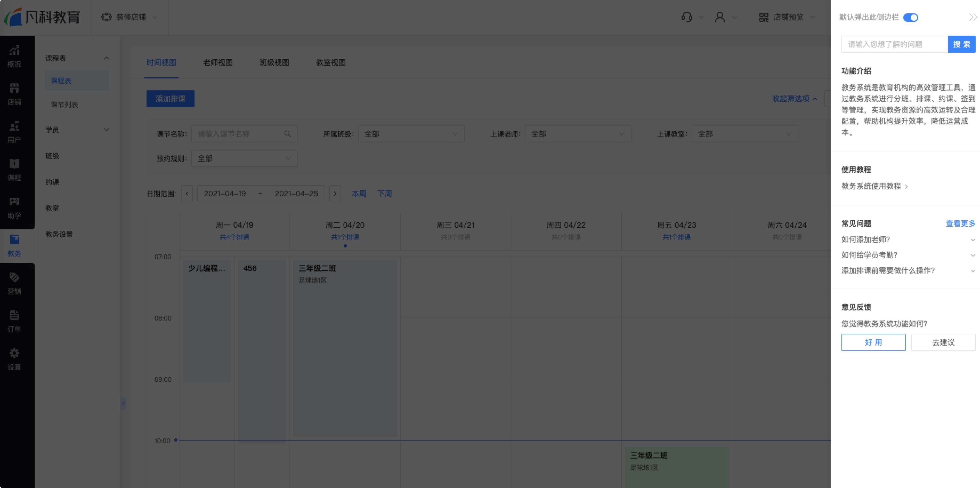Screen dimensions: 980x488
Task: Switch to 老师视图 tab
Action: click(x=218, y=62)
